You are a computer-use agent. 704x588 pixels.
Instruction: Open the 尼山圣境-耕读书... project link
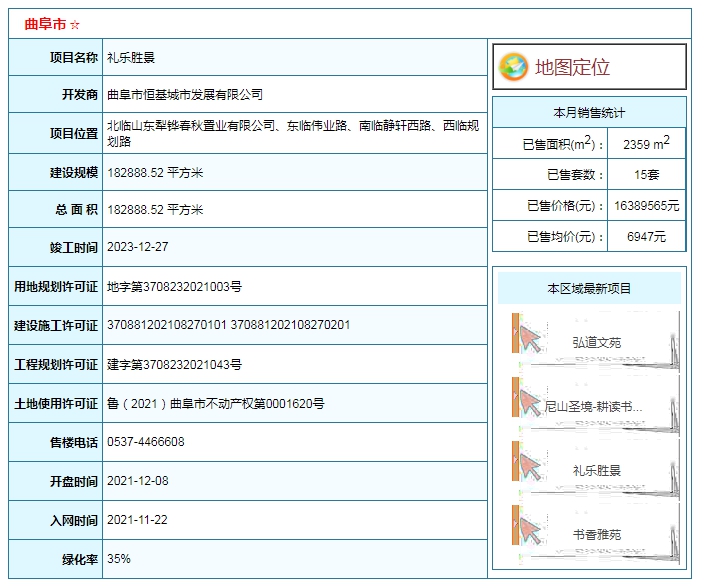pyautogui.click(x=593, y=407)
